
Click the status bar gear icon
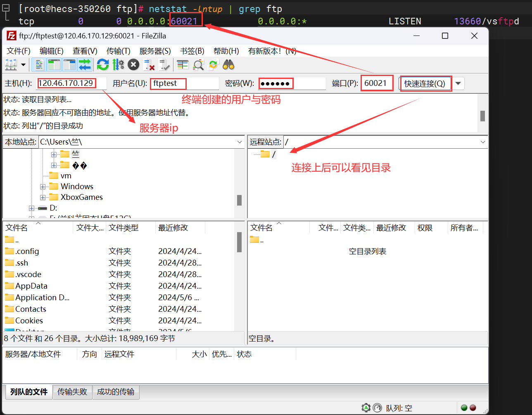coord(366,408)
